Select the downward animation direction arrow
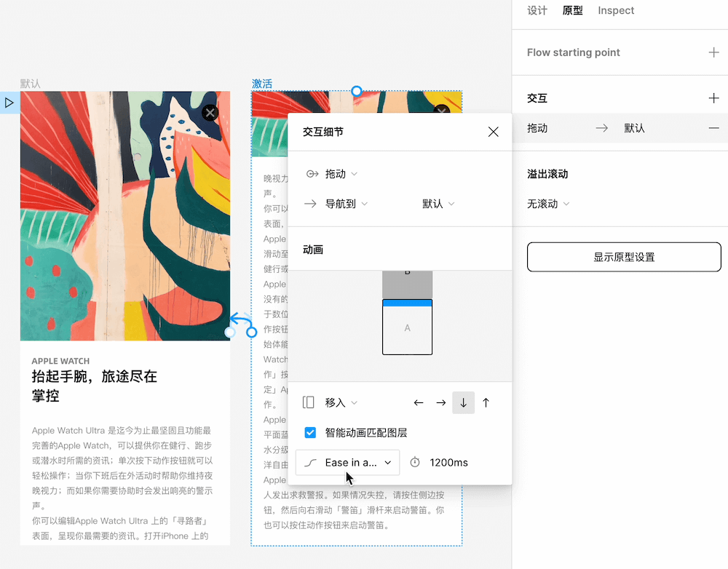Viewport: 728px width, 569px height. click(x=464, y=402)
